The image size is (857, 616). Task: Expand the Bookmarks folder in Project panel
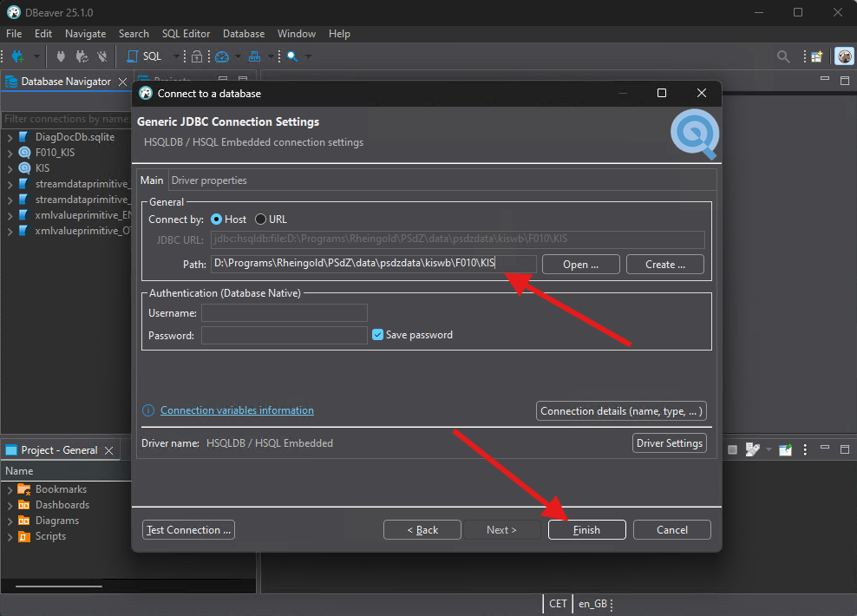click(11, 488)
